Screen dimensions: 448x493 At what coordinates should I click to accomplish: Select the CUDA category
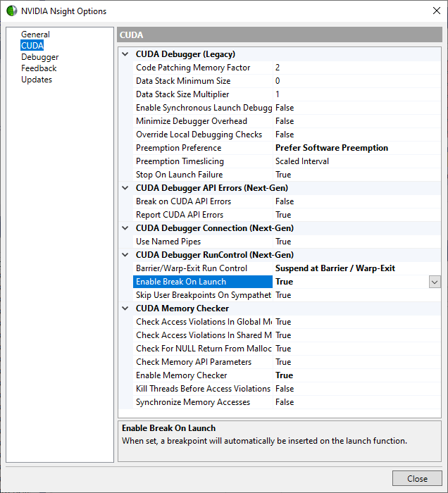coord(32,46)
